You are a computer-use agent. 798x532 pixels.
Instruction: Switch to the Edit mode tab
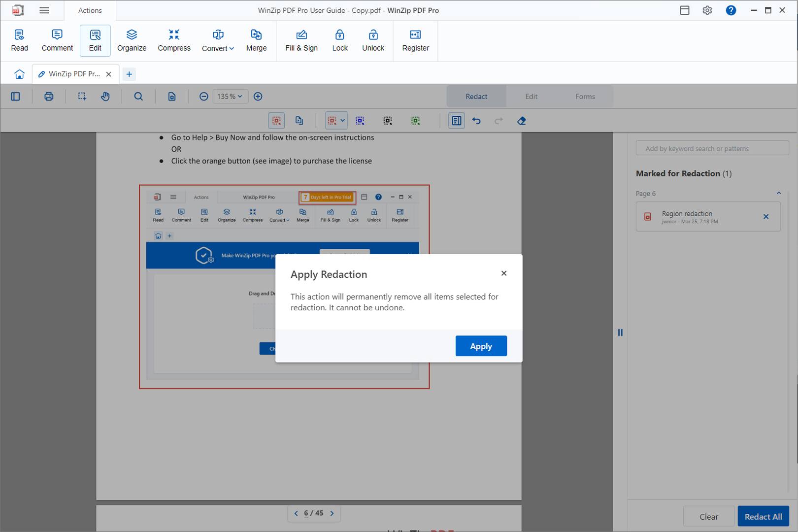click(531, 97)
